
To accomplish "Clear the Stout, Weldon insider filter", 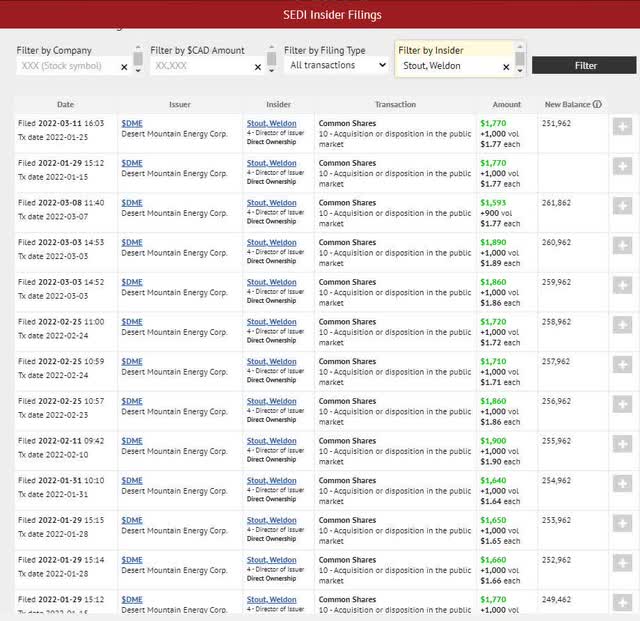I will (506, 67).
